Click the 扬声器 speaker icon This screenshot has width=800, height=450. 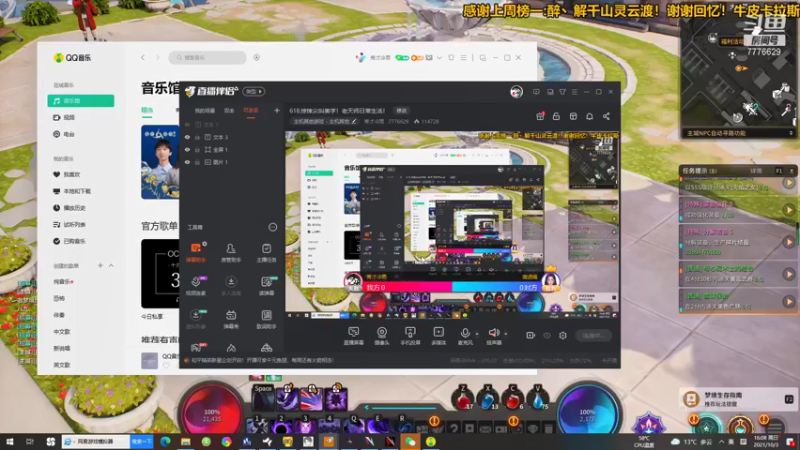pyautogui.click(x=493, y=336)
